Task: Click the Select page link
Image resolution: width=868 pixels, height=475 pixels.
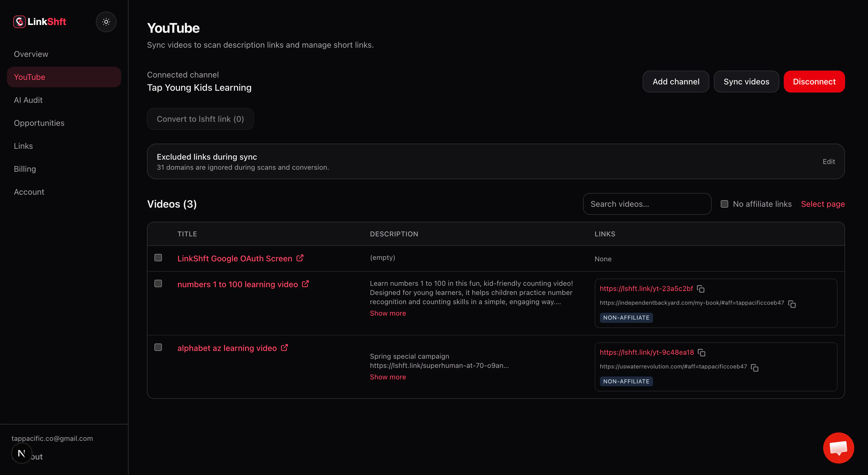Action: click(823, 204)
